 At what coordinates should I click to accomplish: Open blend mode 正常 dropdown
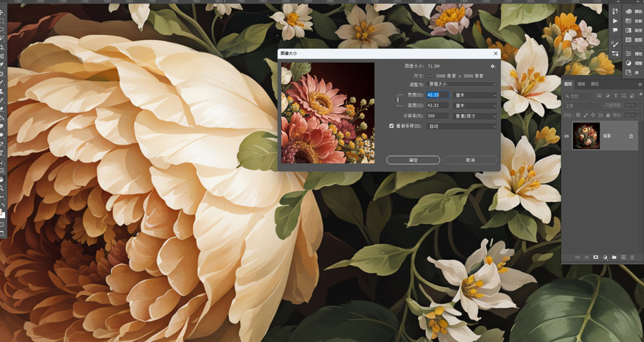[582, 105]
